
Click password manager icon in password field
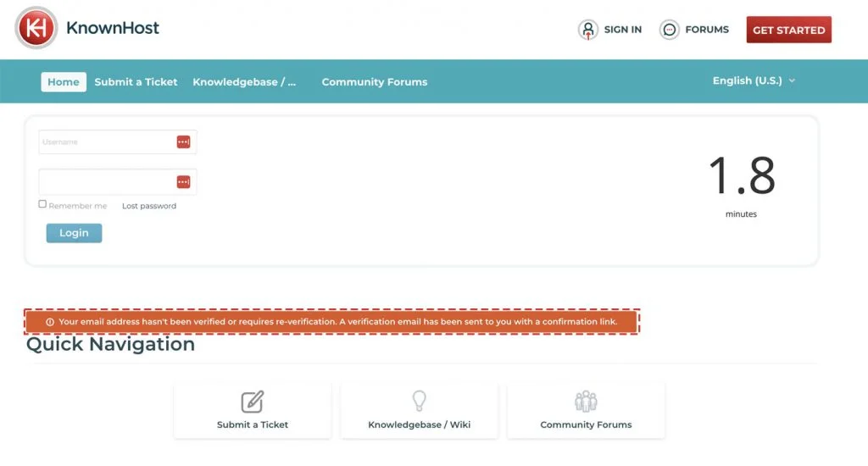point(183,182)
